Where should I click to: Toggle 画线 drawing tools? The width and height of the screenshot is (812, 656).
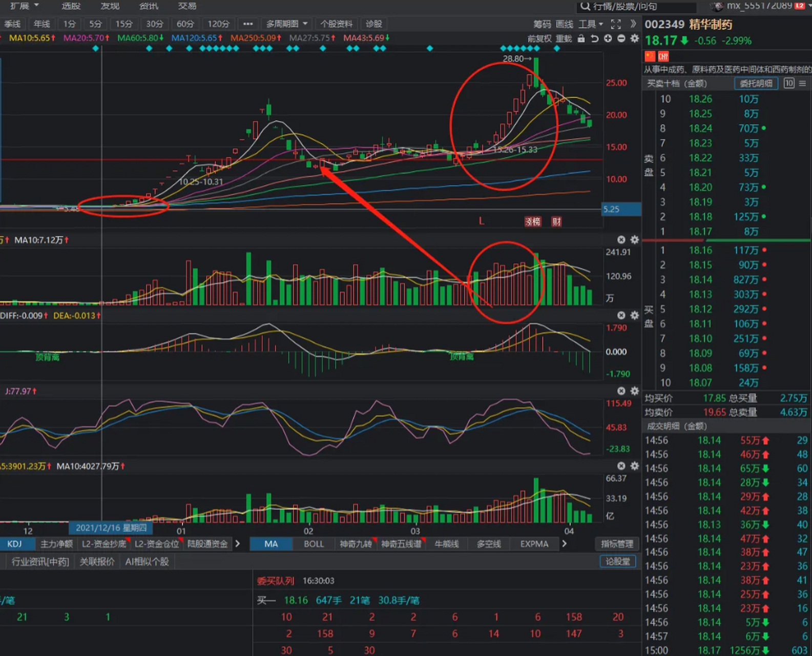[x=565, y=24]
